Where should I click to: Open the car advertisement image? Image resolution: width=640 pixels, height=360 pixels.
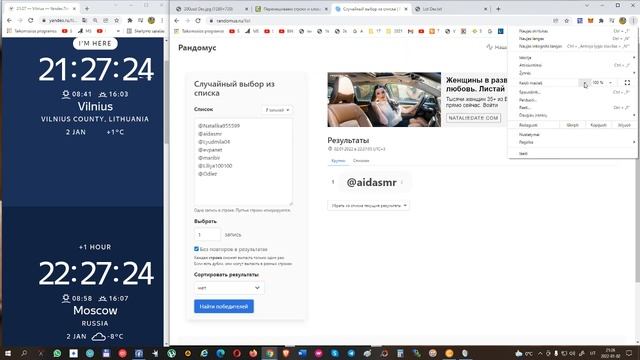384,100
